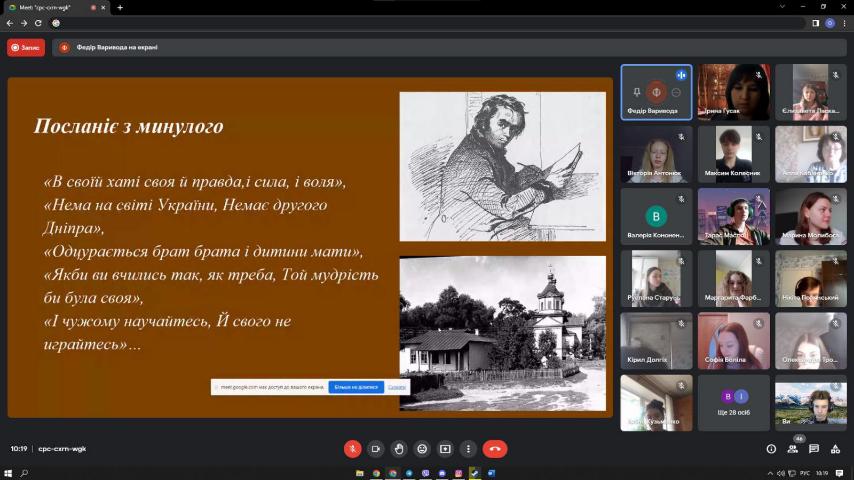Leave the call with red hang-up button

pos(495,449)
